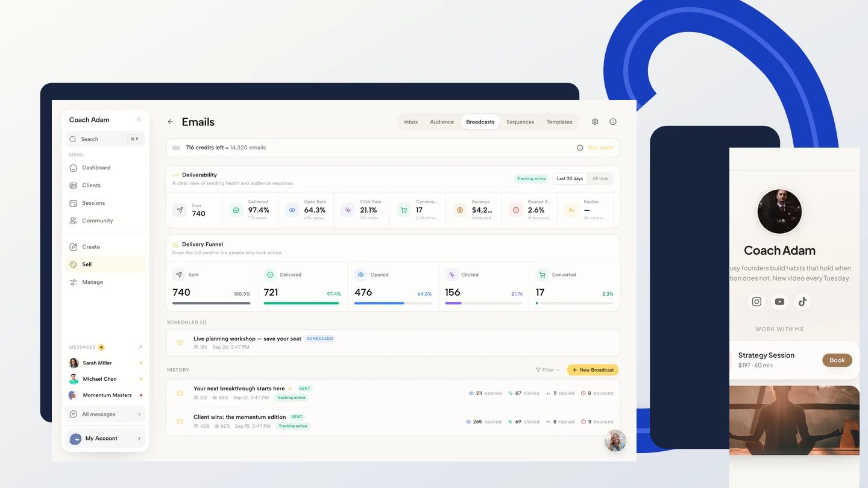Open Coach Adam's YouTube icon
This screenshot has width=868, height=488.
coord(779,302)
